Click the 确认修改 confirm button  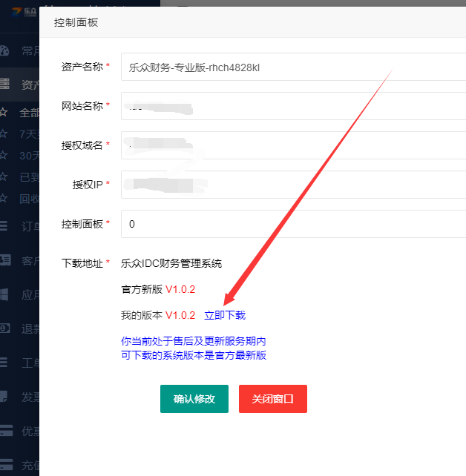(x=194, y=399)
